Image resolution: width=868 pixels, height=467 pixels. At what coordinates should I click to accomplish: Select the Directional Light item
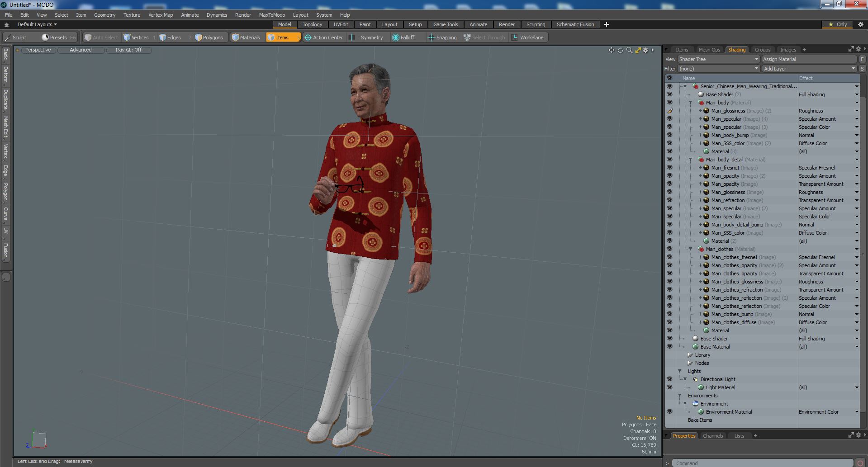tap(717, 379)
